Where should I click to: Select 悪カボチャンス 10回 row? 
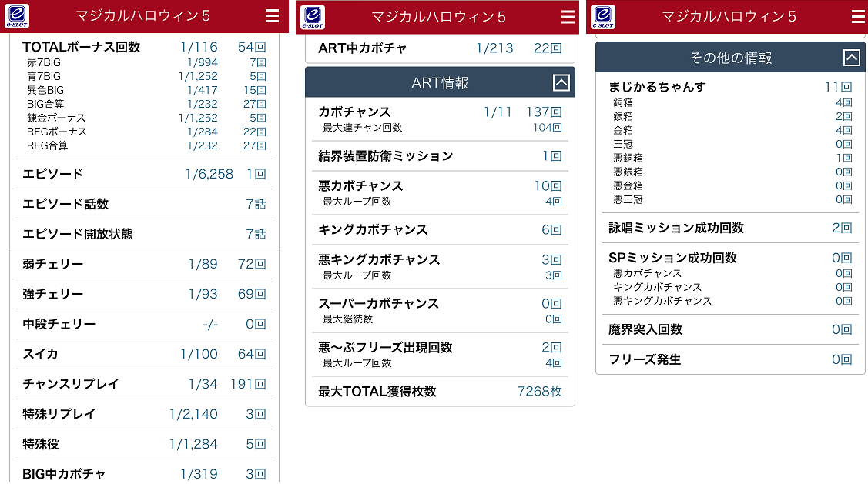(x=440, y=186)
